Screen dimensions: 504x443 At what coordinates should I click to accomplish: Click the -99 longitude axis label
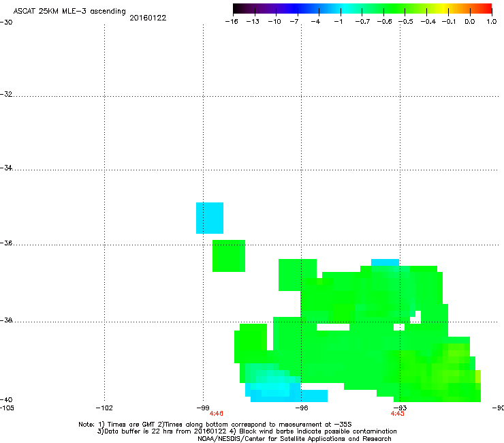click(203, 408)
